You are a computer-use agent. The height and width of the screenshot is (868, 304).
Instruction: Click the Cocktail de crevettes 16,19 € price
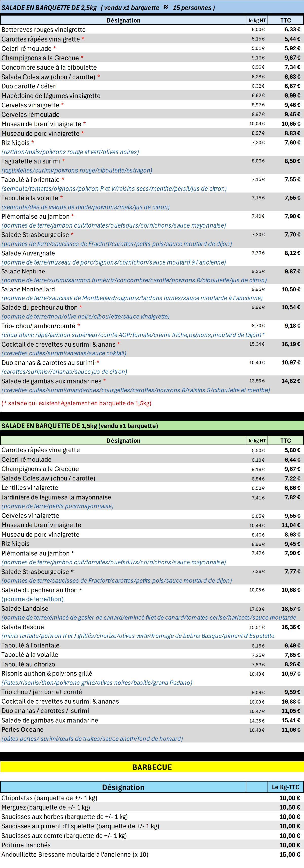[x=291, y=344]
